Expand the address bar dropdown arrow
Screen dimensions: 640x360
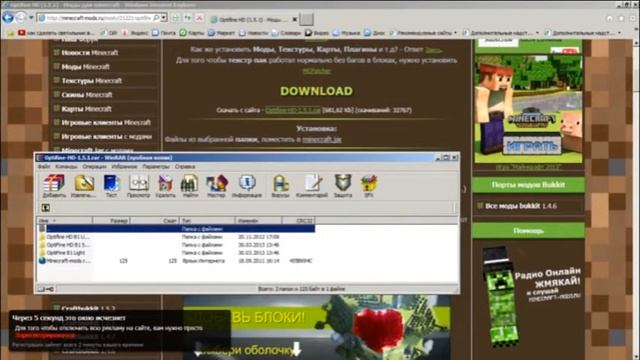point(164,18)
